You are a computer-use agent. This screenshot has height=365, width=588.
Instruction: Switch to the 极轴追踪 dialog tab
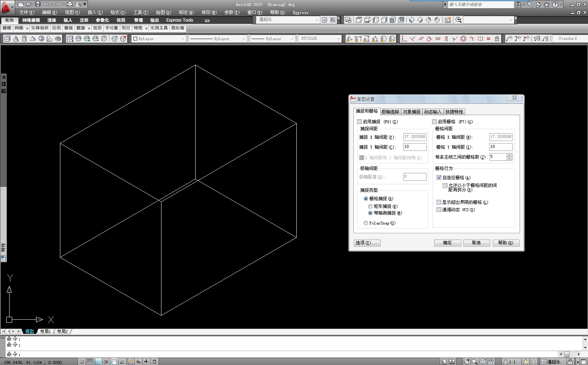390,112
